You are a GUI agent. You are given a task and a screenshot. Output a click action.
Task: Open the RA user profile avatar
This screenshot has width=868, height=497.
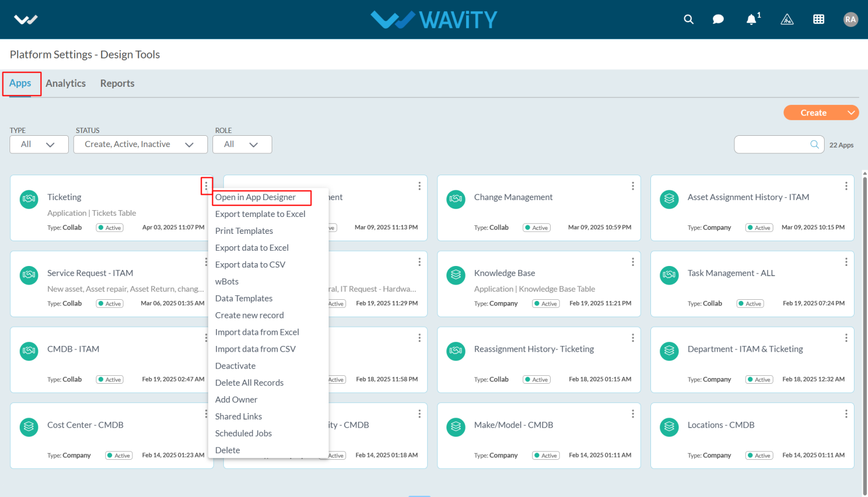[x=850, y=19]
